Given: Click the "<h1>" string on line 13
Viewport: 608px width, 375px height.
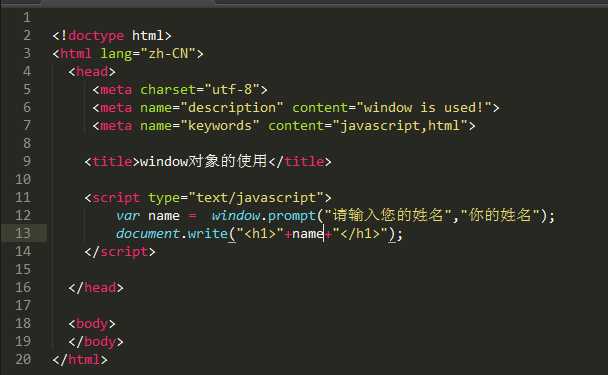Looking at the screenshot, I should pyautogui.click(x=260, y=233).
